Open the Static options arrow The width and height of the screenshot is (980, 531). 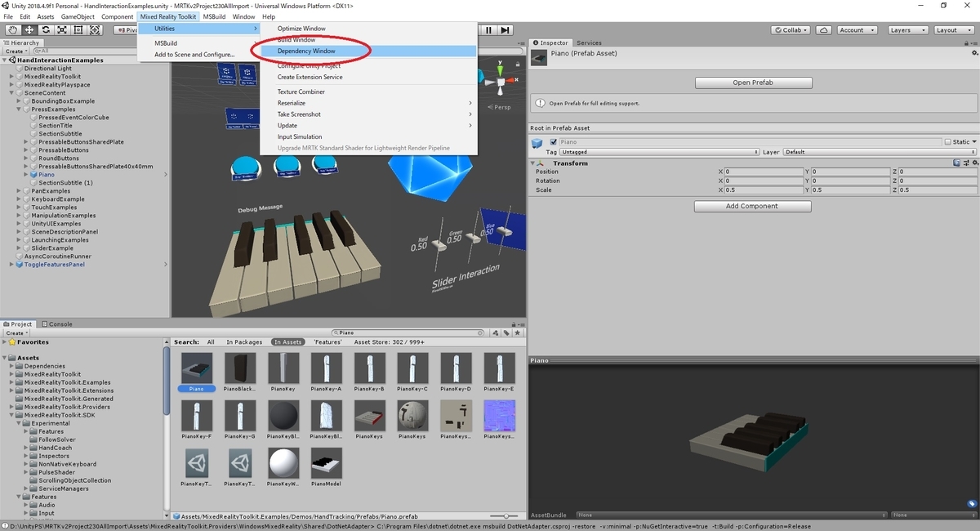coord(973,142)
